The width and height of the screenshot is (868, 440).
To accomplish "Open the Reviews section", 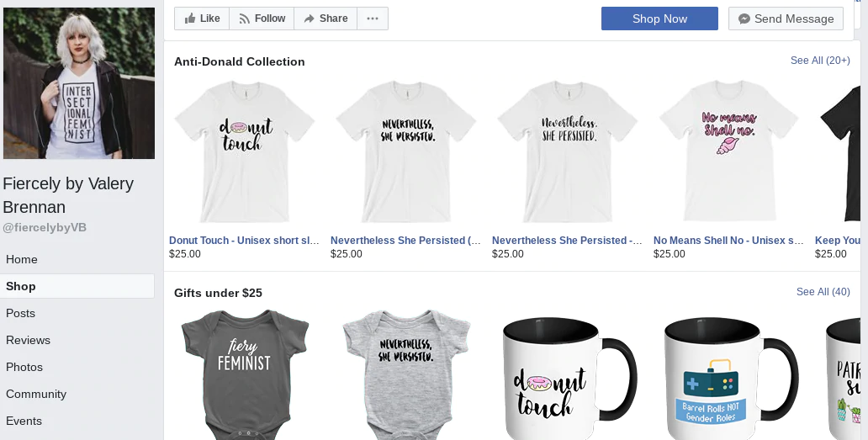I will (x=29, y=340).
